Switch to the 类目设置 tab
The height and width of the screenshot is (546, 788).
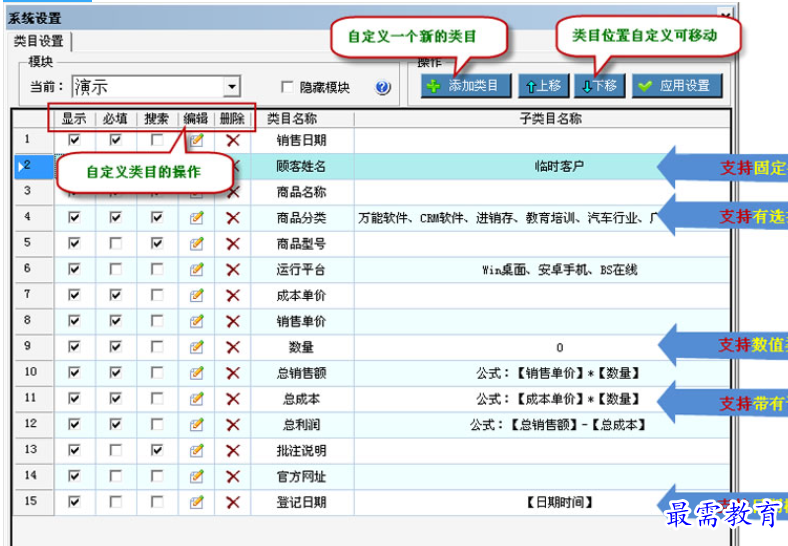click(x=39, y=41)
